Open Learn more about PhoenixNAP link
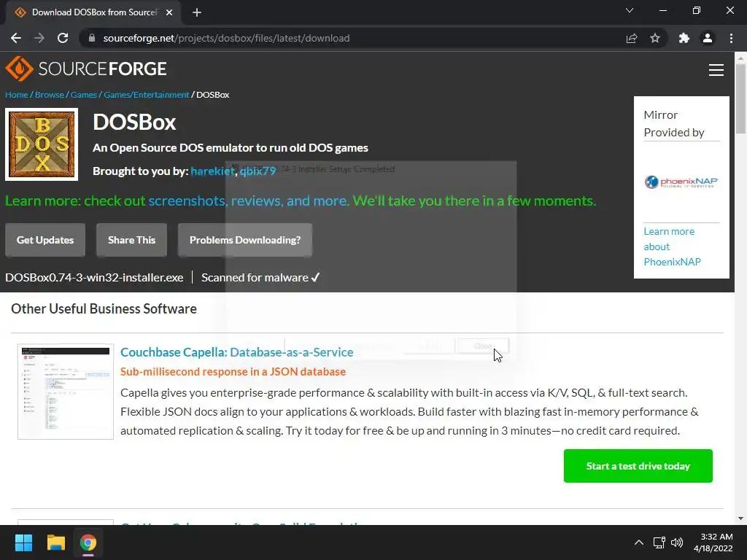The height and width of the screenshot is (560, 747). point(672,246)
